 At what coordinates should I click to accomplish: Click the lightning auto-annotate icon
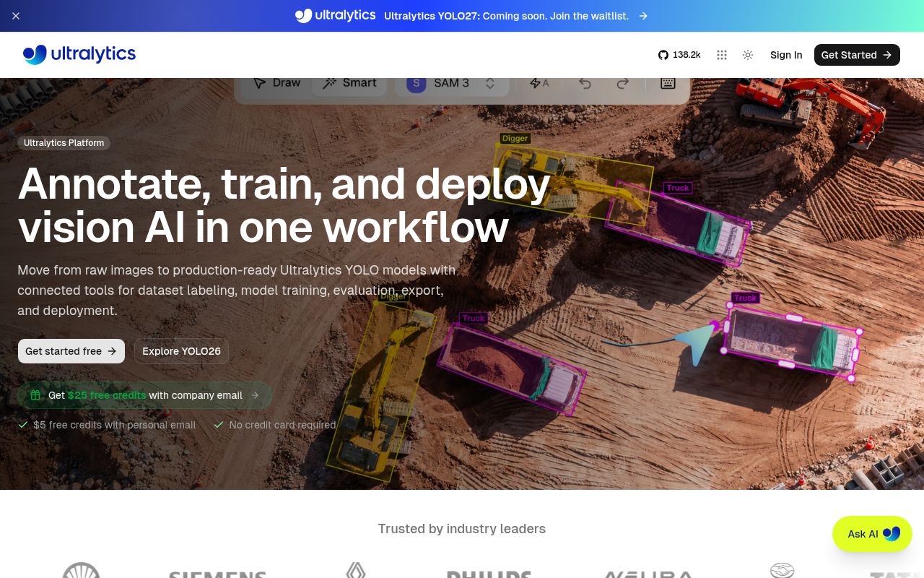pos(539,83)
